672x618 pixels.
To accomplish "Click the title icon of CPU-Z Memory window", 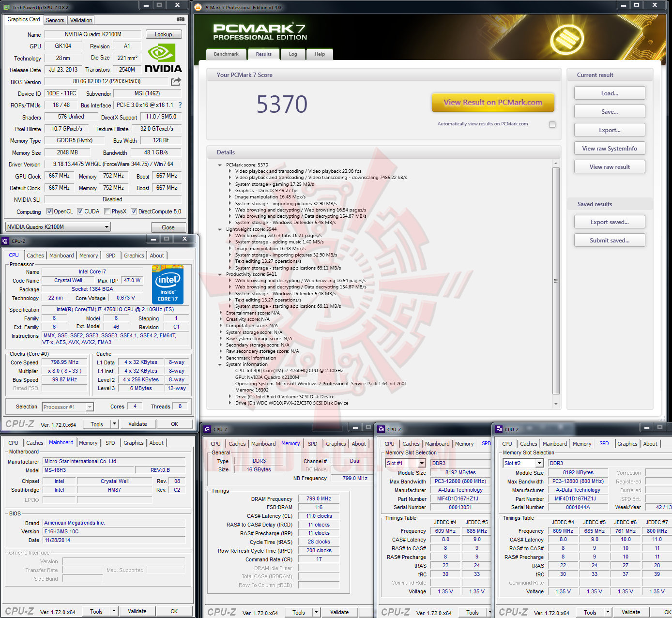I will 208,429.
